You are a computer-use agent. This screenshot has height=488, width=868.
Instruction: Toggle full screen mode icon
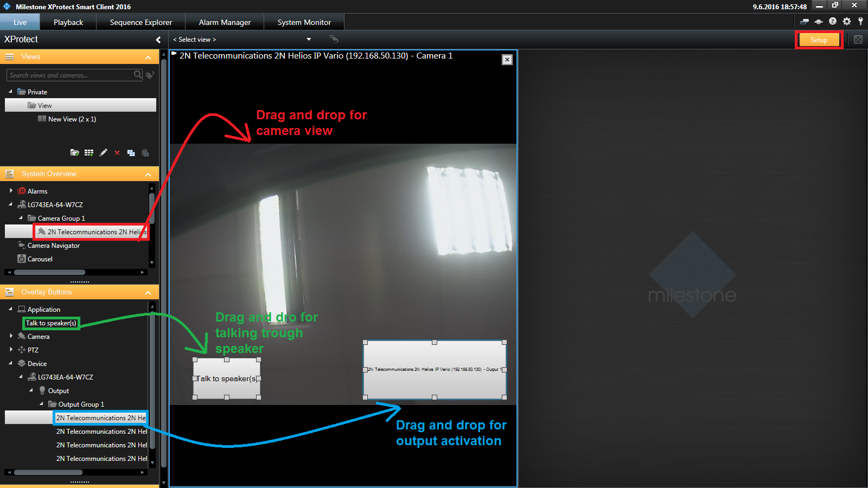[x=858, y=40]
